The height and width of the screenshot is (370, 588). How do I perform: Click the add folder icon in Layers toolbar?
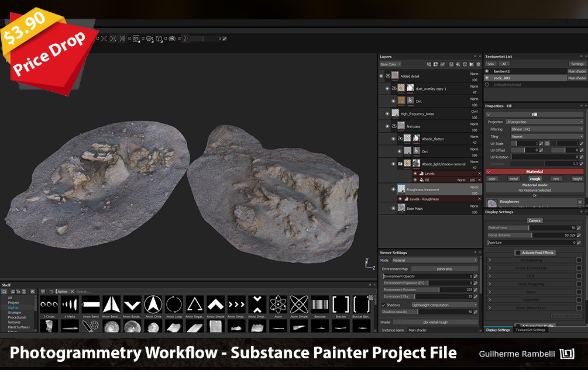tap(472, 64)
